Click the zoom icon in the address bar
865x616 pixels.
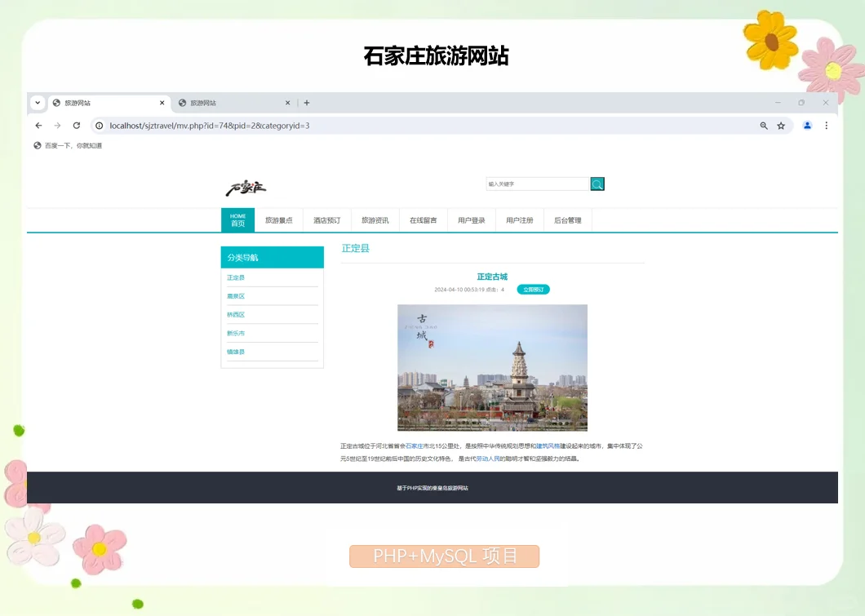pos(763,126)
